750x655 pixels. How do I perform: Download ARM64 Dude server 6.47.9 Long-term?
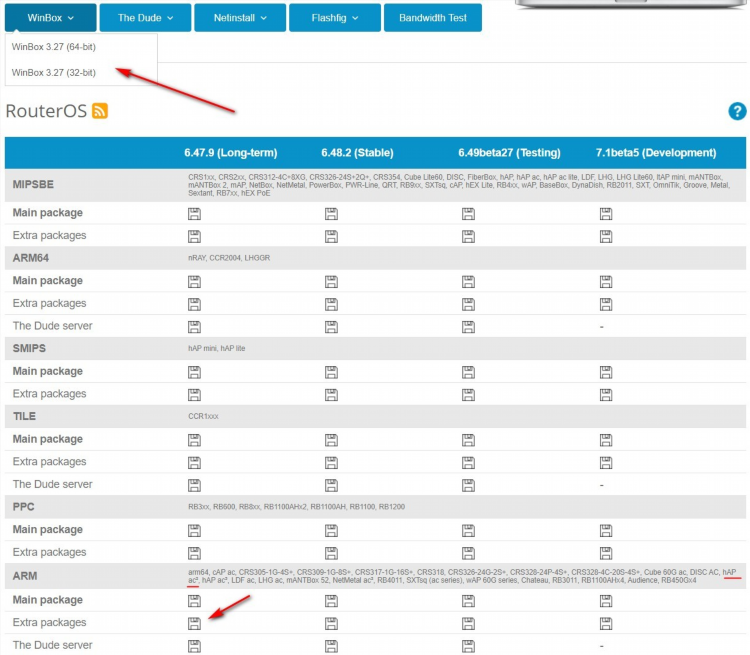[194, 327]
